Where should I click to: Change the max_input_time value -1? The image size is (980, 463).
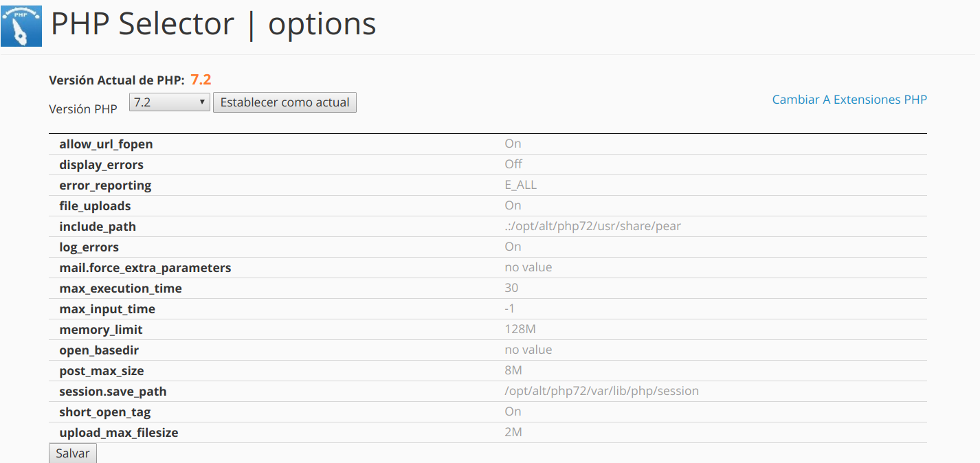click(509, 308)
